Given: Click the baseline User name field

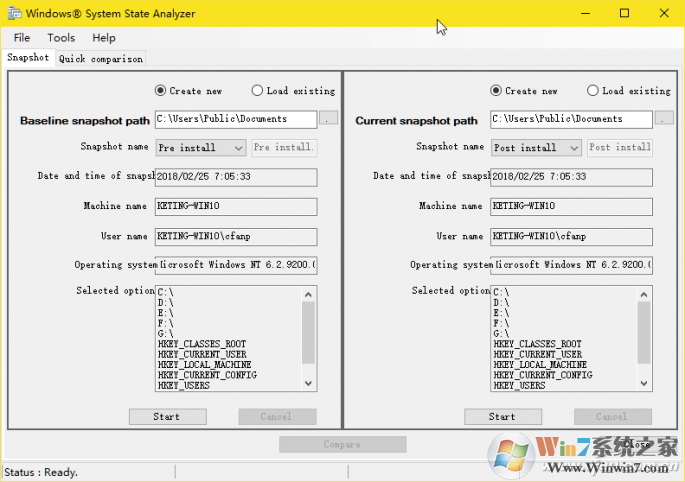Looking at the screenshot, I should click(236, 236).
